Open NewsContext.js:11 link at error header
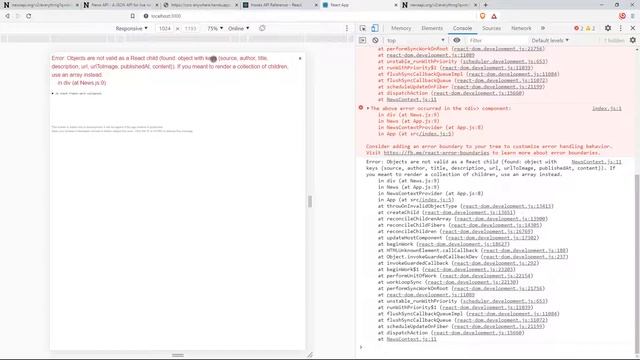The height and width of the screenshot is (360, 640). pyautogui.click(x=596, y=162)
